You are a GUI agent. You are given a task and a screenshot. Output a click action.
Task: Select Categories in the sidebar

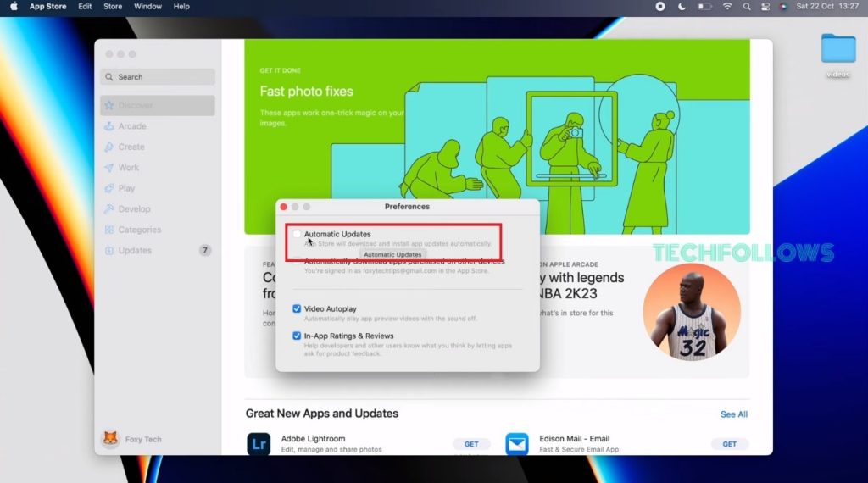click(x=158, y=230)
